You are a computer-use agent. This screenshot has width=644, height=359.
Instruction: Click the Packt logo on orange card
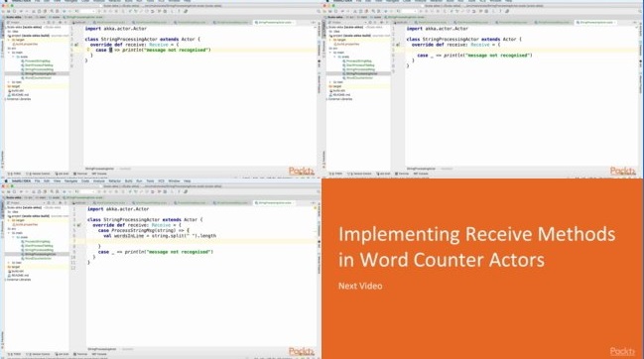pyautogui.click(x=622, y=351)
